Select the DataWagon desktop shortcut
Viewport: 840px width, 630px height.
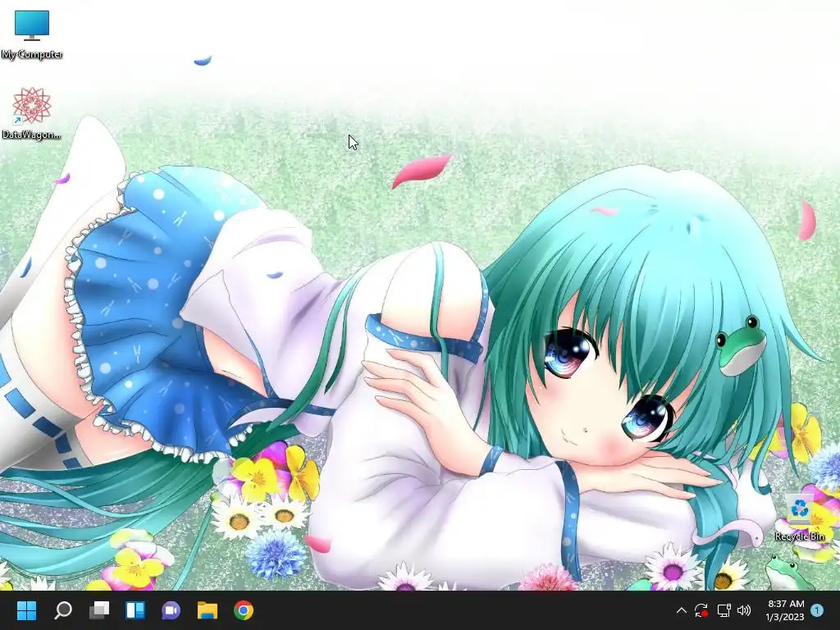click(x=32, y=113)
